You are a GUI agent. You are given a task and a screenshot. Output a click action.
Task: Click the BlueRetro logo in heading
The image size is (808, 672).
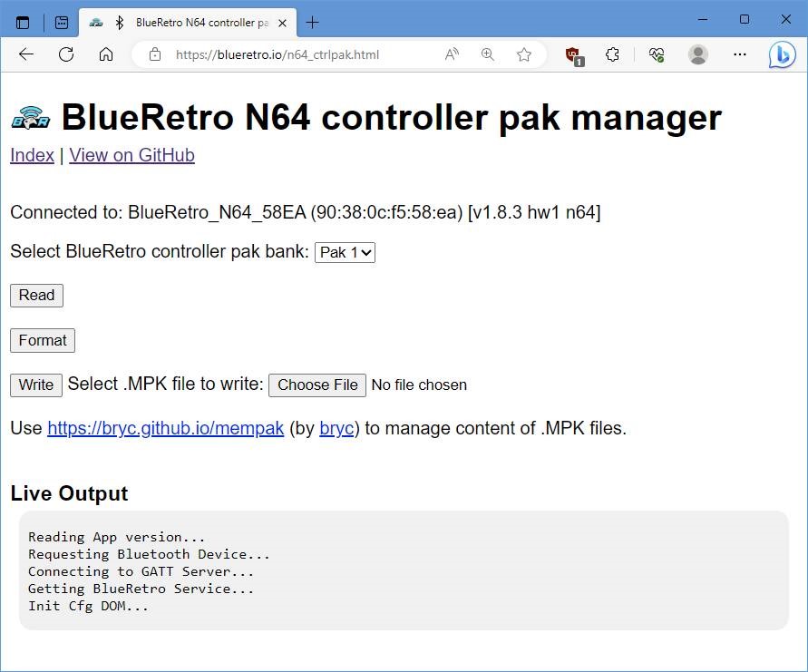31,118
